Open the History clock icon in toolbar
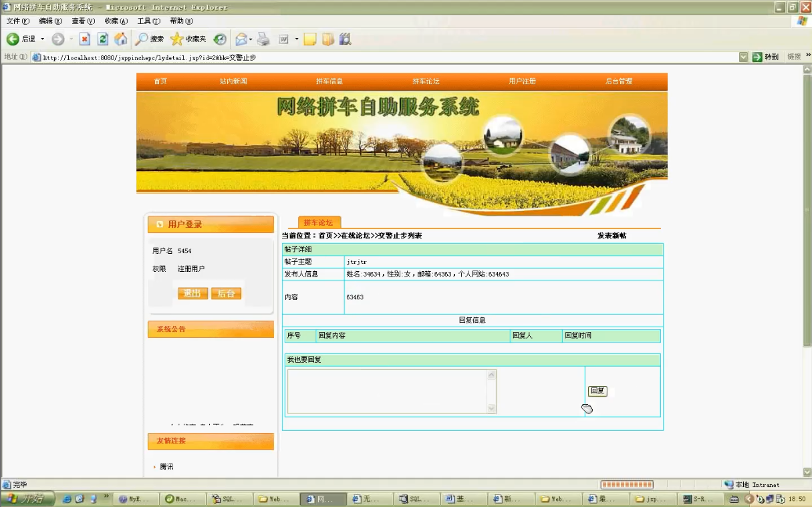Screen dimensions: 812x507 (220, 39)
